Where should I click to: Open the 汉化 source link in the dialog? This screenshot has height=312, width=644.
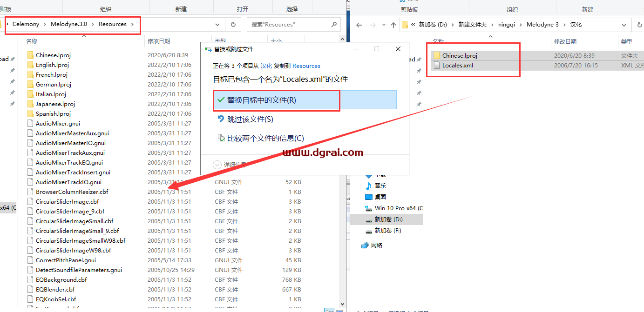266,66
